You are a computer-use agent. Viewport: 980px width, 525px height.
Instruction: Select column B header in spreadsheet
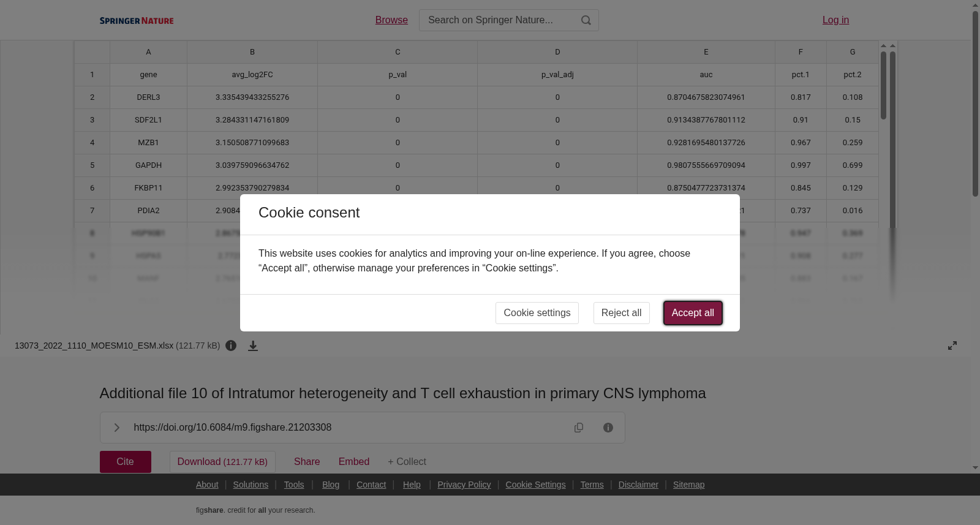[252, 52]
